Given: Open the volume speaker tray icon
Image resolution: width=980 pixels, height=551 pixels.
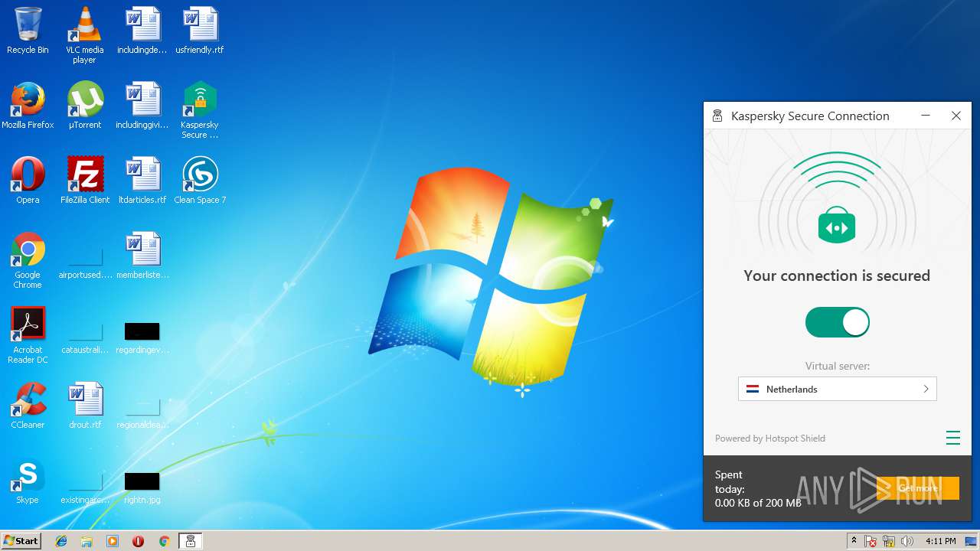Looking at the screenshot, I should pyautogui.click(x=907, y=541).
